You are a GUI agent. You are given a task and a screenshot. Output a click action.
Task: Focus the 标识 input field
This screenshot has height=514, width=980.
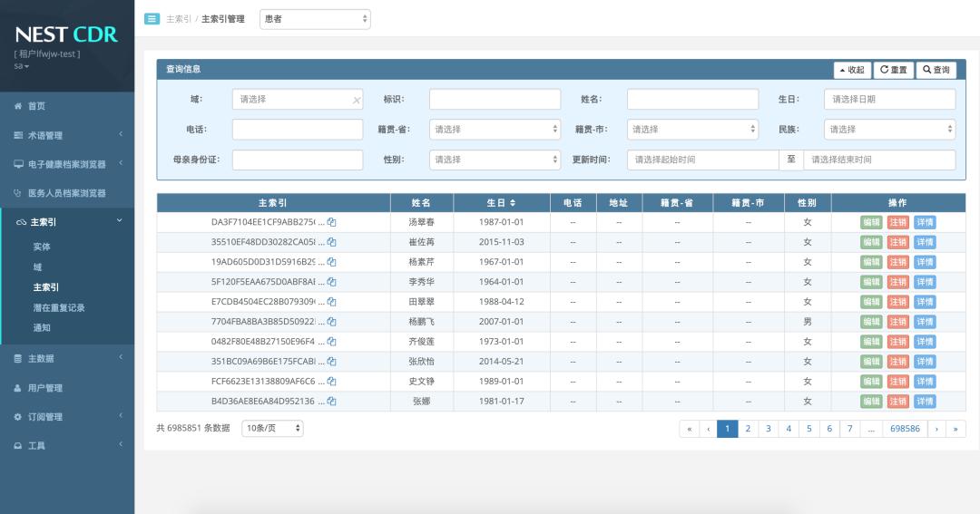(x=495, y=100)
